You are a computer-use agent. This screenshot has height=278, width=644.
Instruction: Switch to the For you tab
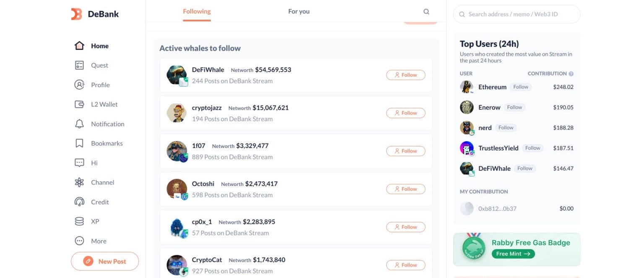(x=299, y=11)
